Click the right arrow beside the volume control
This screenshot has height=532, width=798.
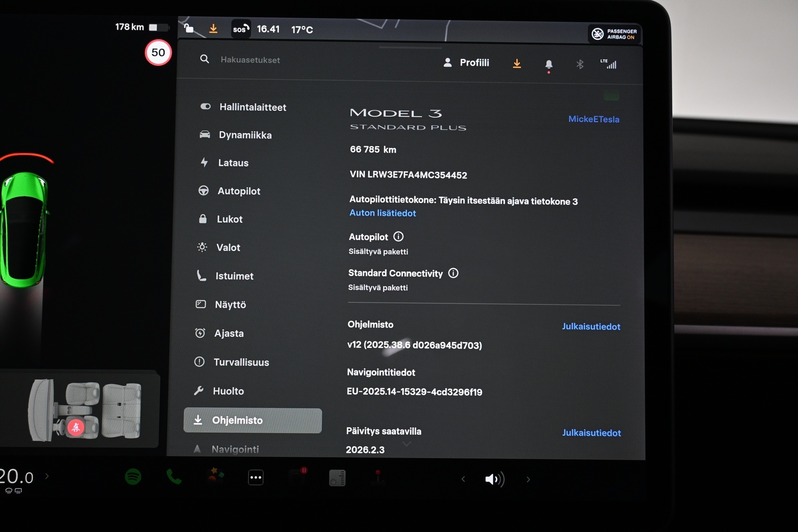[x=528, y=479]
